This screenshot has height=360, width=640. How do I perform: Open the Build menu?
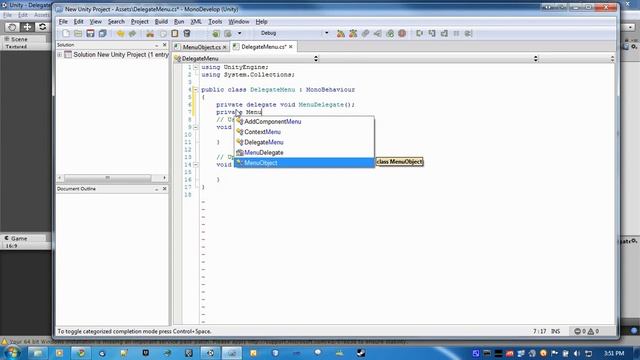pos(161,22)
